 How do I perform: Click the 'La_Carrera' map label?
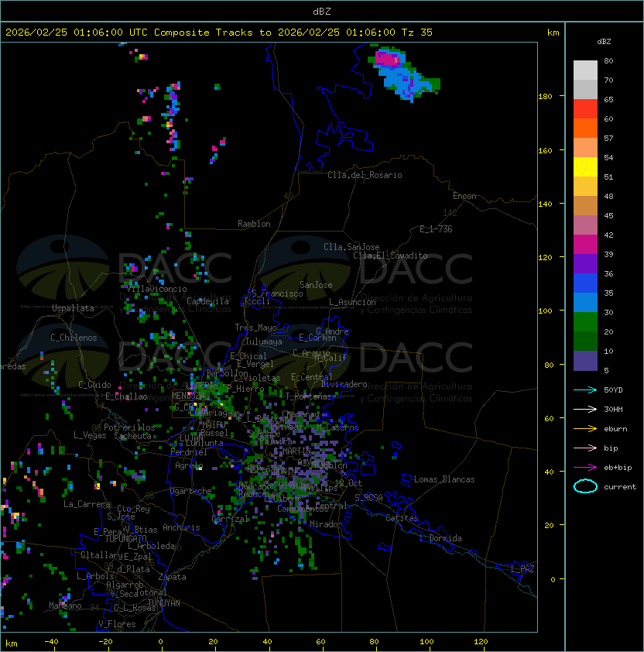(87, 504)
